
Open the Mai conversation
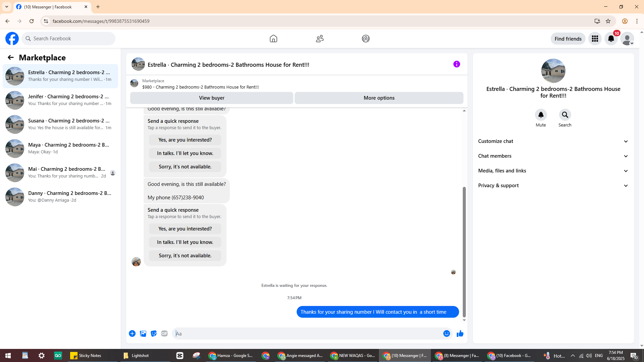click(x=60, y=173)
